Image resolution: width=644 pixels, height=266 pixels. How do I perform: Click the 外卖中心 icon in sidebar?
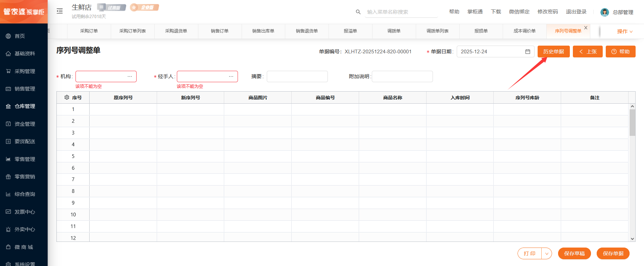coord(8,229)
